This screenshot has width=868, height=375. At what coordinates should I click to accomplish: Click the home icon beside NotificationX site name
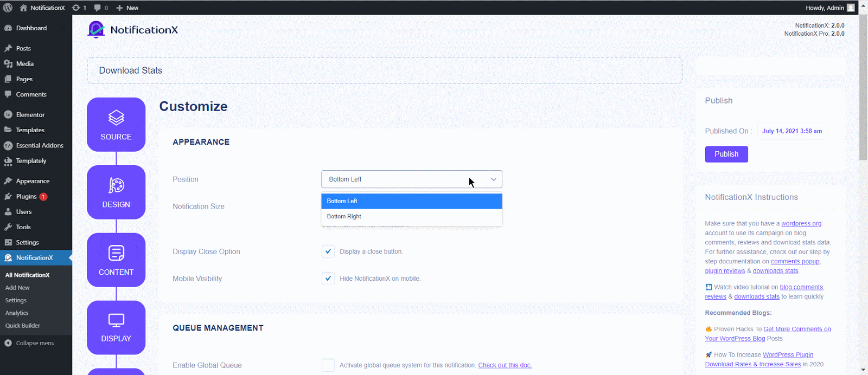(x=23, y=8)
